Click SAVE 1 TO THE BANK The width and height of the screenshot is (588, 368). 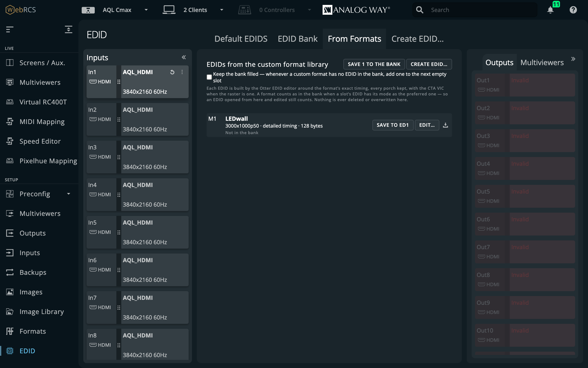[x=374, y=64]
